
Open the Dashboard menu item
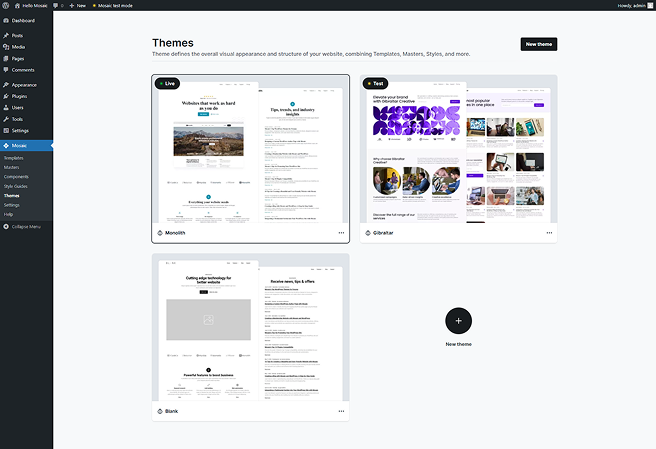26,21
